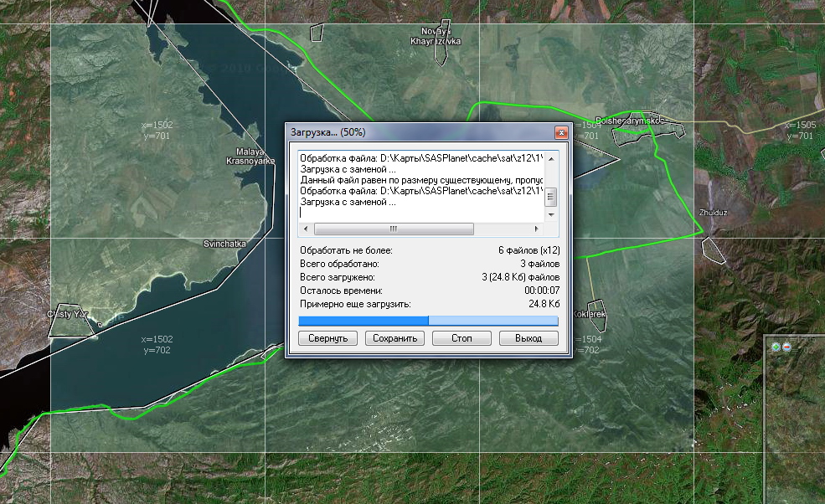Close the Загрузка download dialog
825x504 pixels.
tap(560, 132)
